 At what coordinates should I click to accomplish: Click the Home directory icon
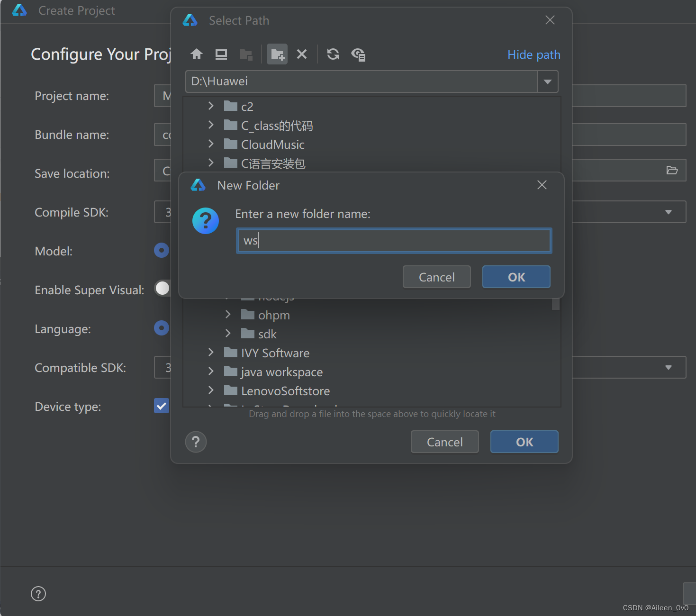[x=197, y=54]
